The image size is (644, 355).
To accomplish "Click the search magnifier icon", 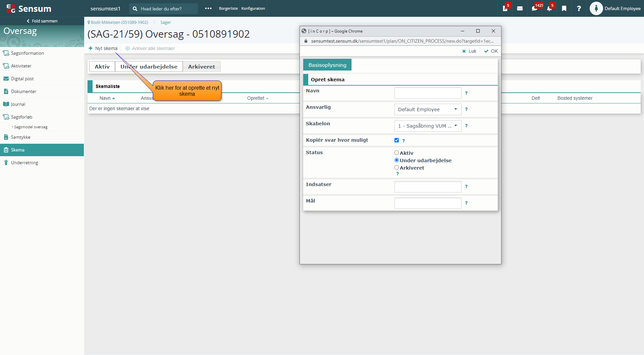I will (135, 9).
